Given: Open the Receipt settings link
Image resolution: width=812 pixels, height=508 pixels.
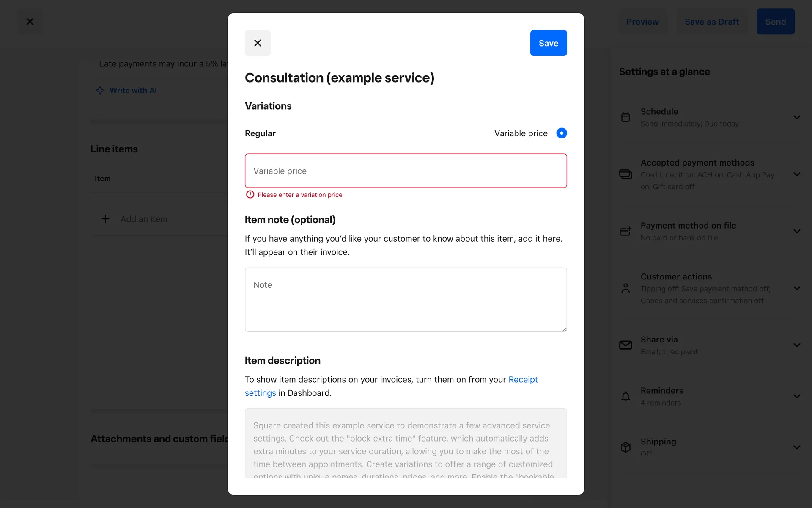Looking at the screenshot, I should [x=523, y=380].
